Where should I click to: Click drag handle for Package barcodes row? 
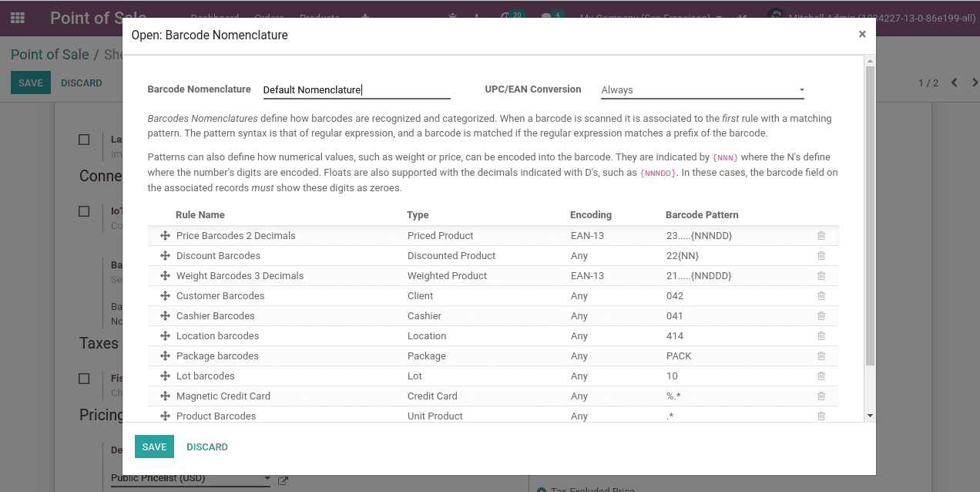click(x=165, y=356)
